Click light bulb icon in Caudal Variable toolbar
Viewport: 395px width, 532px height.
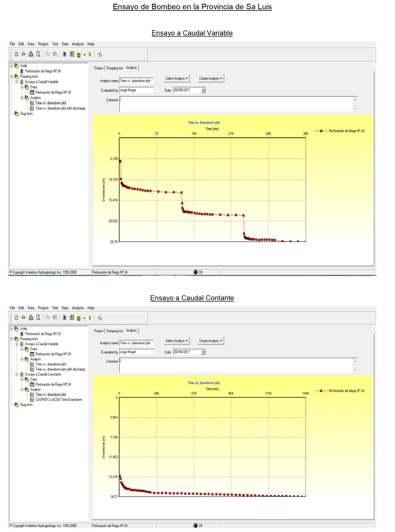pos(90,55)
